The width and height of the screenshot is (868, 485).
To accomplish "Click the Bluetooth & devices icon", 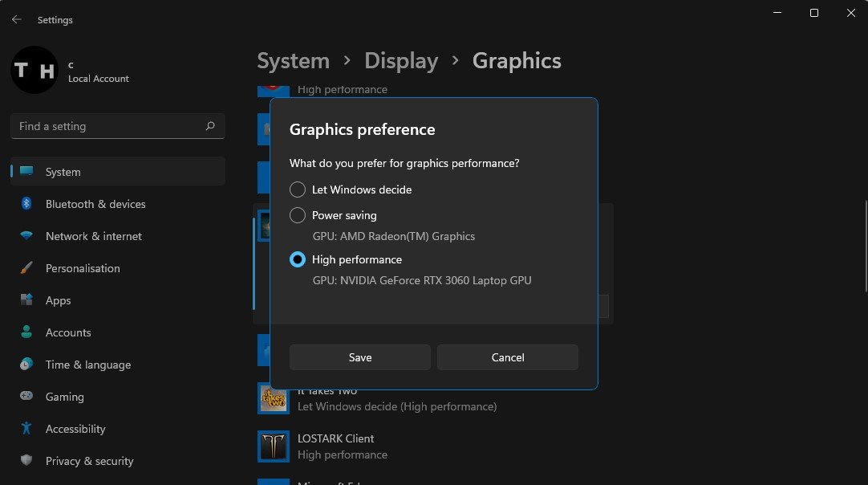I will click(x=26, y=204).
